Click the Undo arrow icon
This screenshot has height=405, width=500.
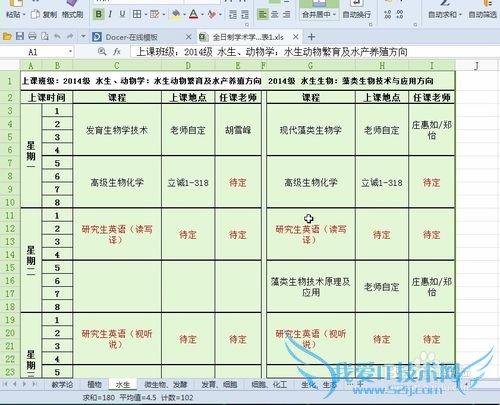coord(57,36)
